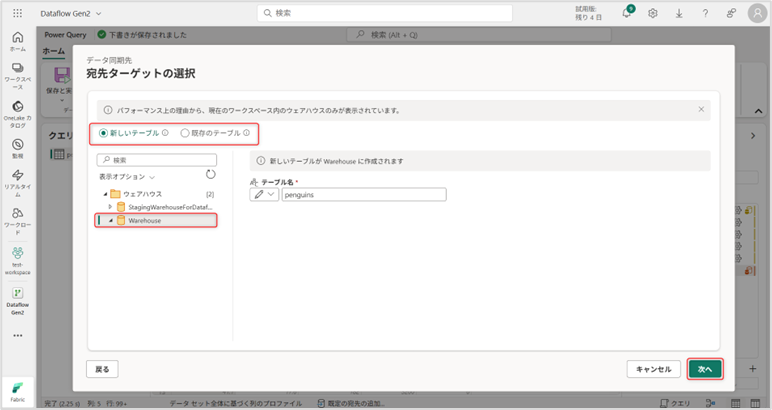Click the plus icon at bottom right

pyautogui.click(x=752, y=369)
